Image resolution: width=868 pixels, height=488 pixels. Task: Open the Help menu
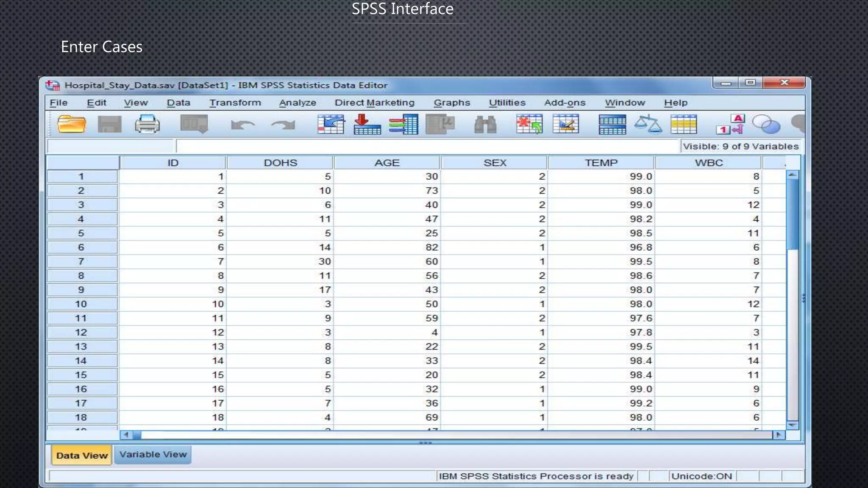point(676,103)
